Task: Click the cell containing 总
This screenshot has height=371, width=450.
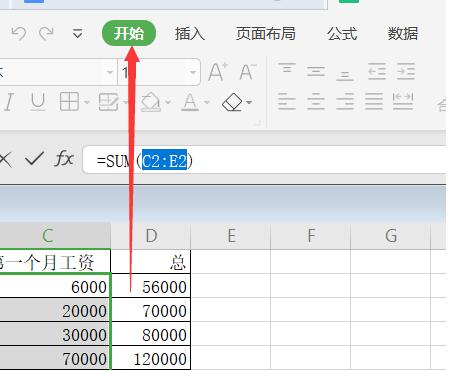Action: [151, 262]
